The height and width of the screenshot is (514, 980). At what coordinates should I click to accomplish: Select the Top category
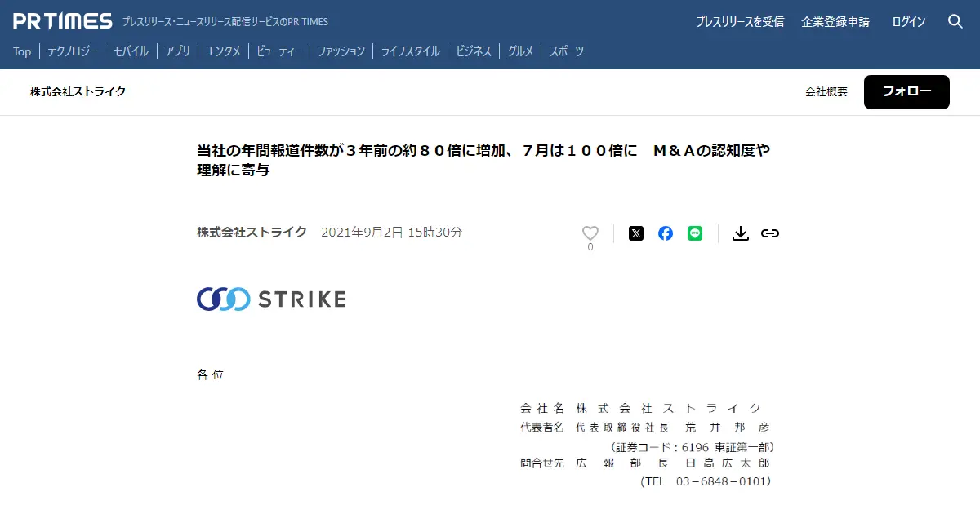[x=22, y=51]
